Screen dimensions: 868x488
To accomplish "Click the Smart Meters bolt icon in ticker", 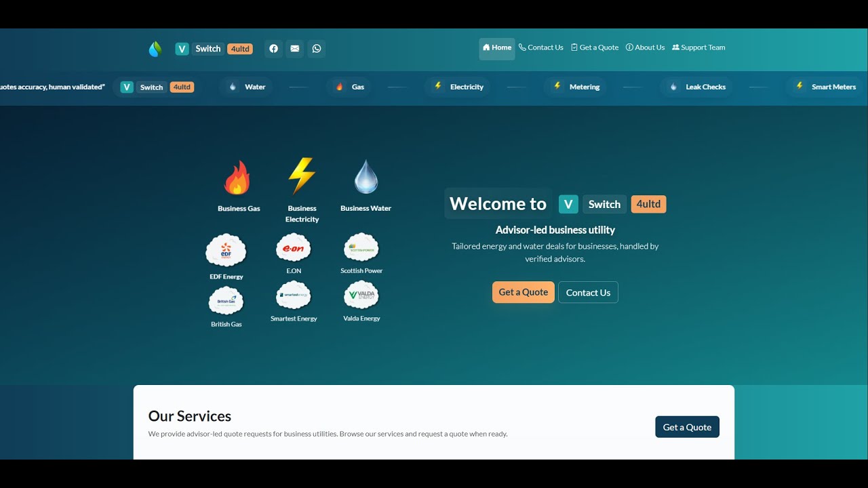I will pos(800,86).
